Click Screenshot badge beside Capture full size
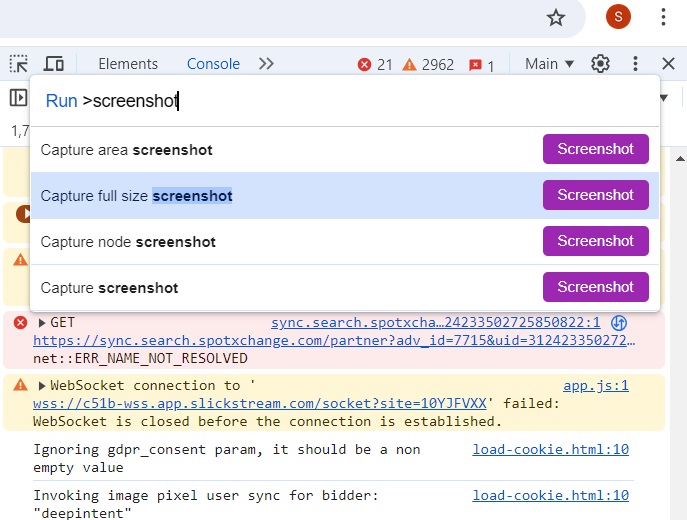This screenshot has width=687, height=520. click(596, 195)
